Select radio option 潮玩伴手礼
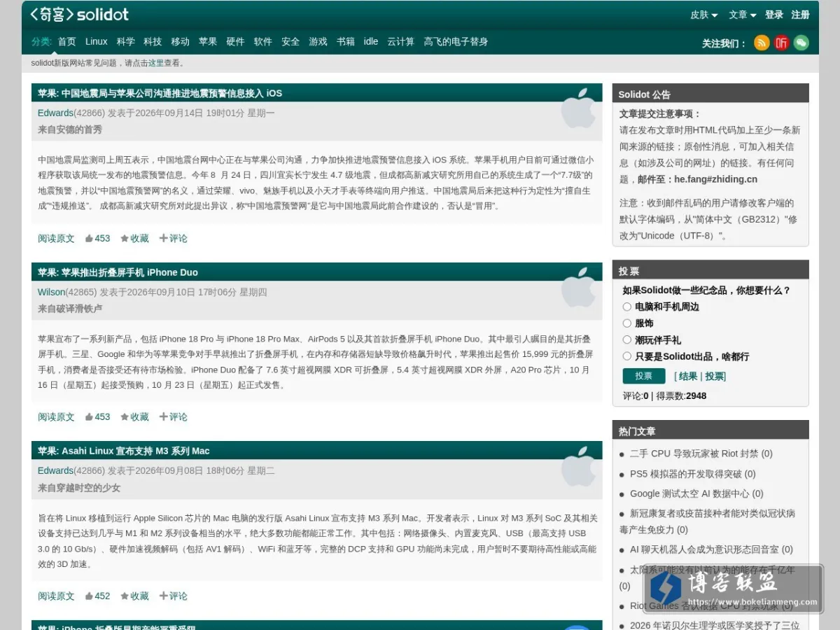840x630 pixels. point(627,339)
